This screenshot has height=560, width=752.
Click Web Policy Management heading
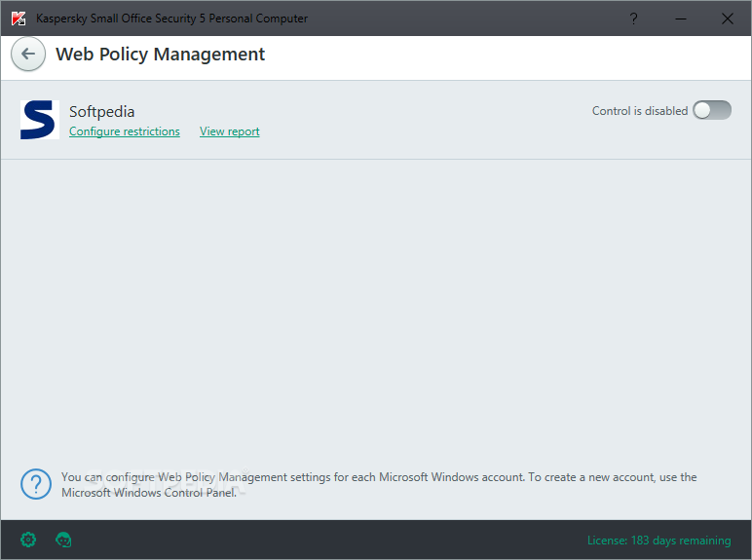point(160,55)
